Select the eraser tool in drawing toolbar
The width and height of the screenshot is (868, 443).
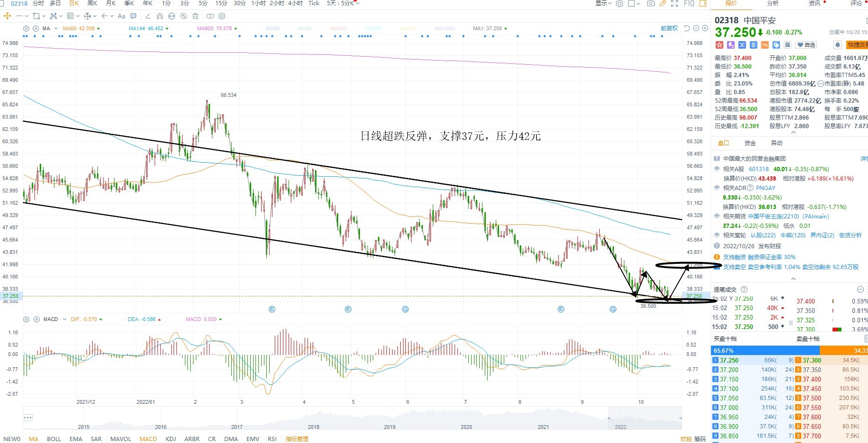(148, 16)
